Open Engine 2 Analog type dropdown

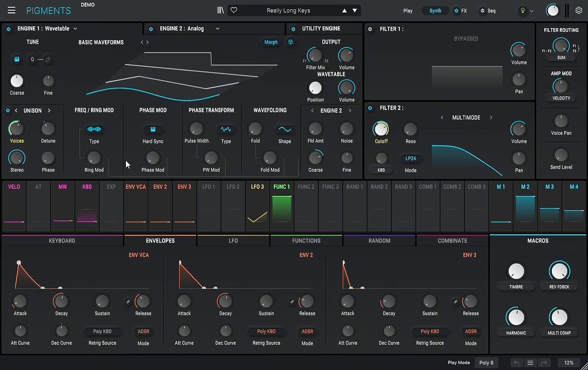(217, 29)
